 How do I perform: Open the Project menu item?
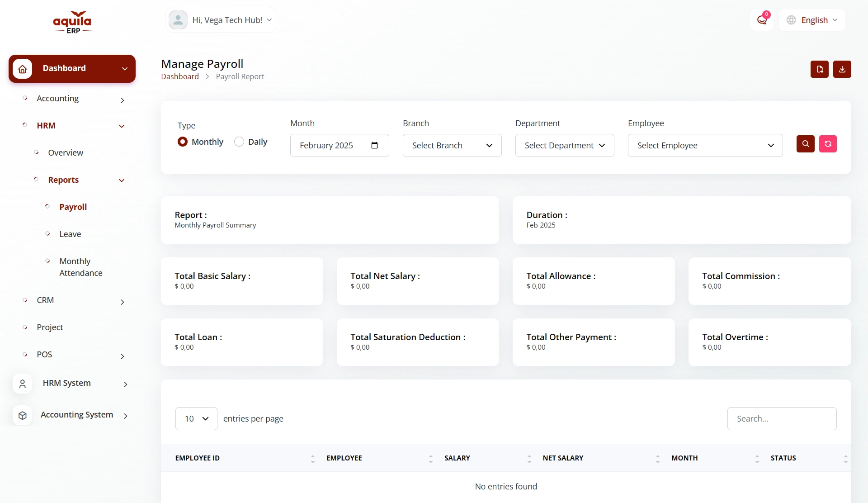click(50, 327)
